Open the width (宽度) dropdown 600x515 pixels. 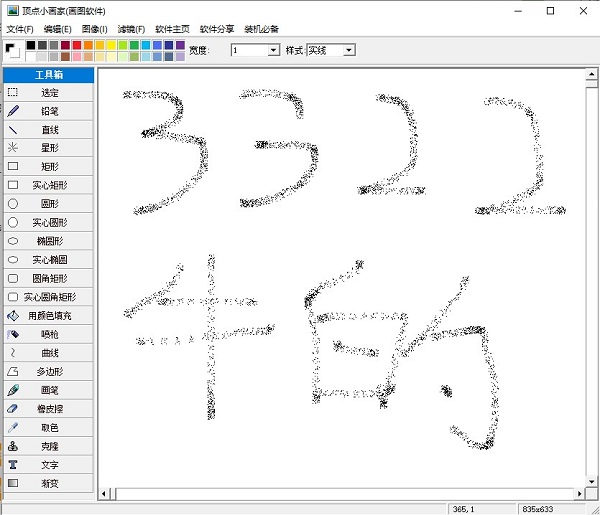click(273, 50)
